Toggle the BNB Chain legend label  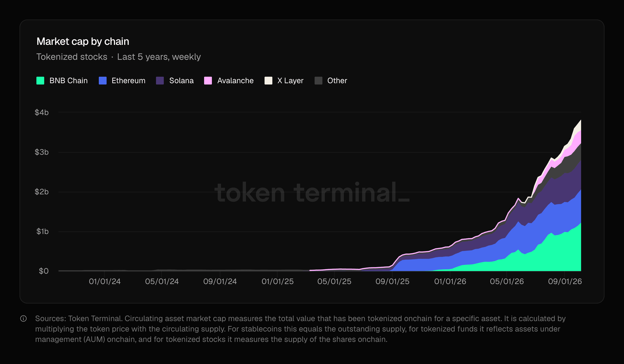point(69,81)
